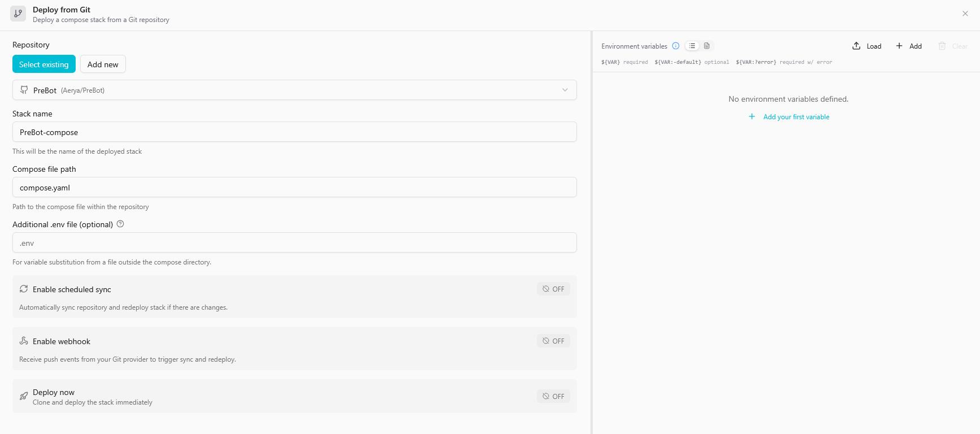Expand repository list via chevron arrow

point(565,90)
